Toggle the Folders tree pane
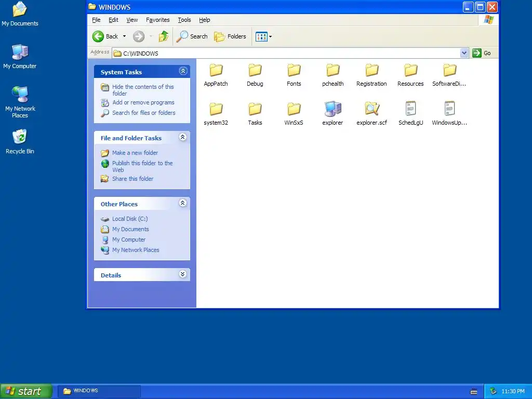Screen dimensions: 532x399 pos(230,36)
